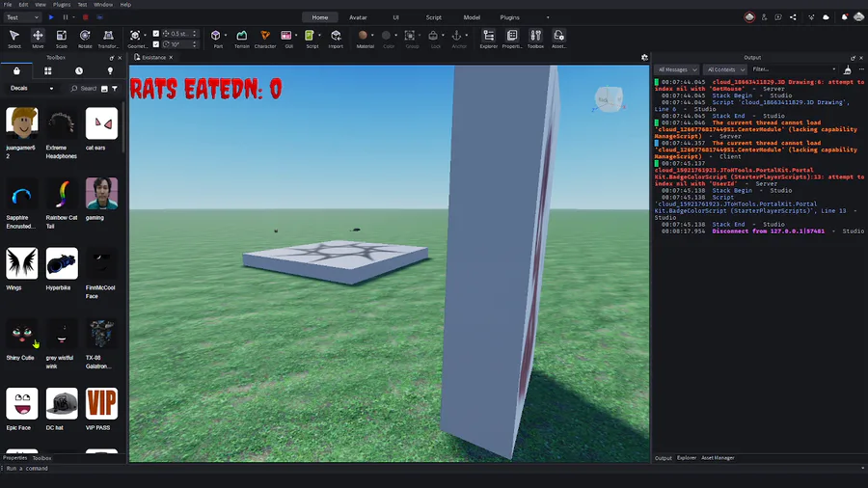
Task: Click the Character tool icon
Action: coord(265,36)
